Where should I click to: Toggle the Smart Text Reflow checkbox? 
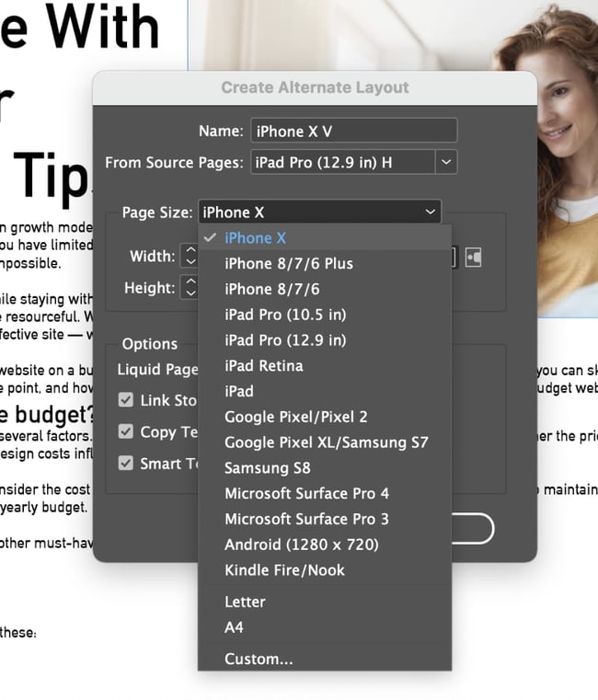[126, 463]
